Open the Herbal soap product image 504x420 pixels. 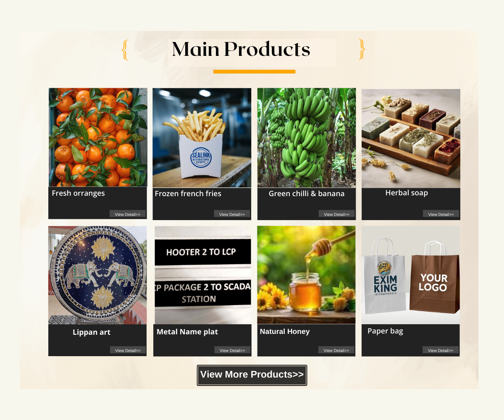411,139
